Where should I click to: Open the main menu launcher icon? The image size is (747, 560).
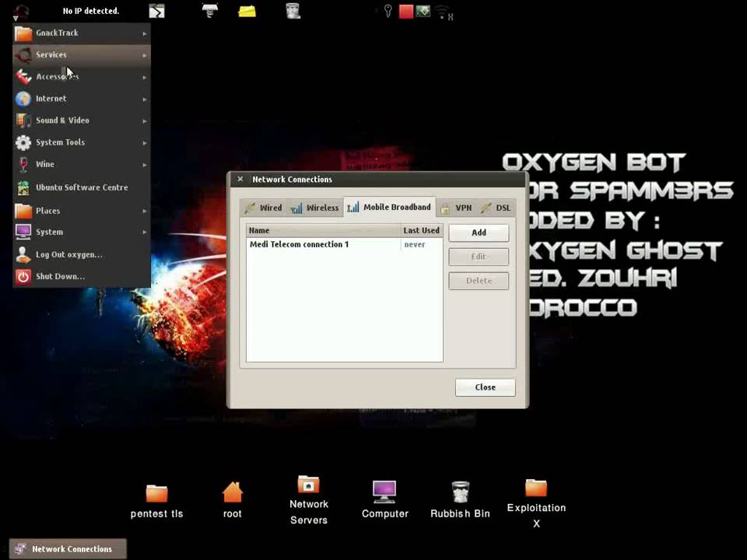click(x=21, y=12)
